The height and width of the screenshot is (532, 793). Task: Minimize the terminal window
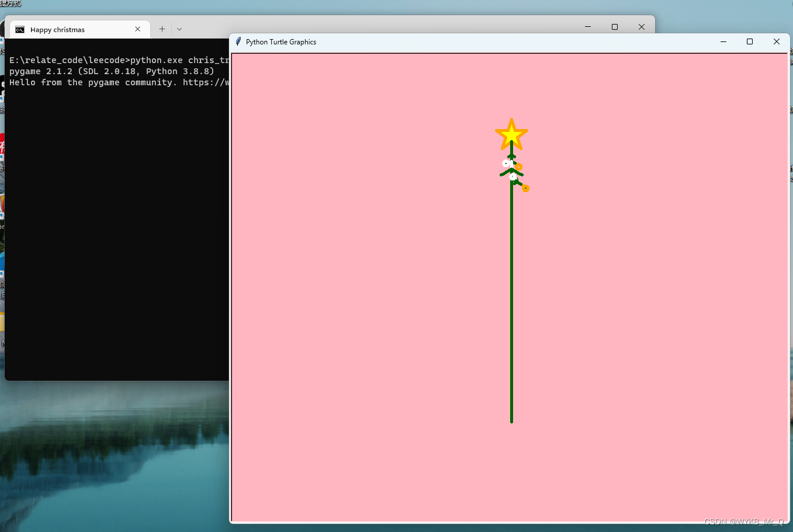(x=588, y=27)
